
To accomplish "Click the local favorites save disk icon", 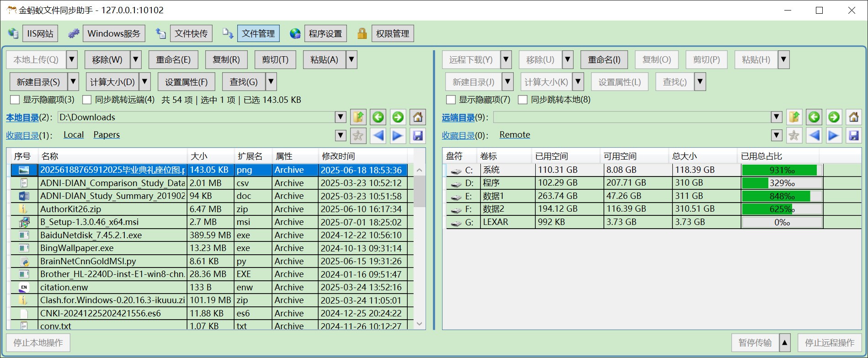I will (418, 136).
